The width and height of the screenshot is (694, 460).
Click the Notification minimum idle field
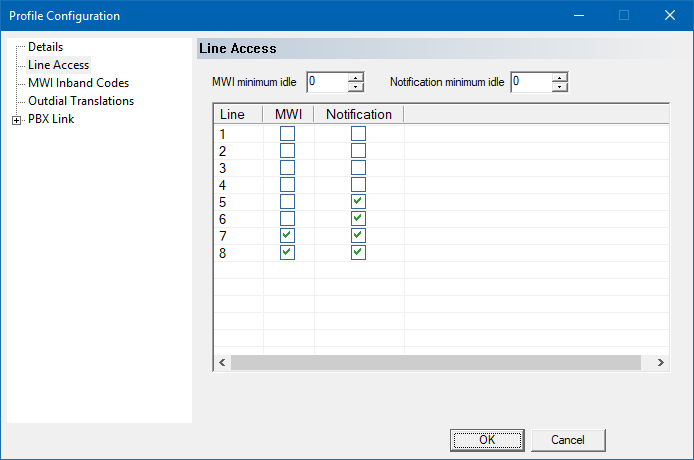tap(530, 82)
